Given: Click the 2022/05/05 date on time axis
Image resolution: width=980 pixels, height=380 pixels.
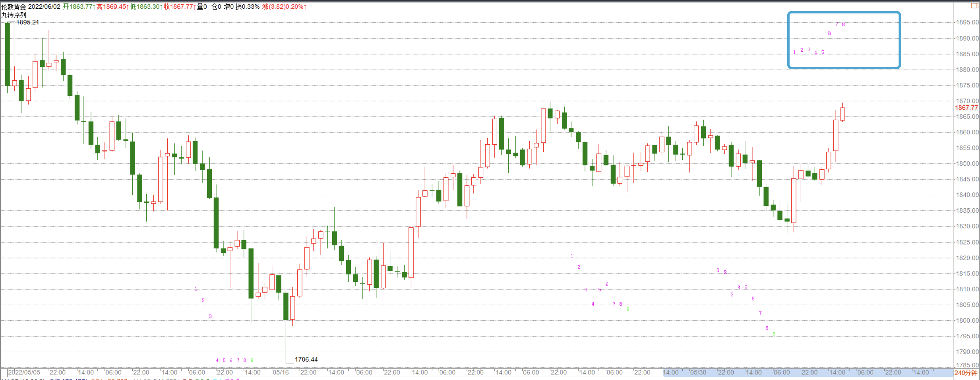Looking at the screenshot, I should click(24, 372).
